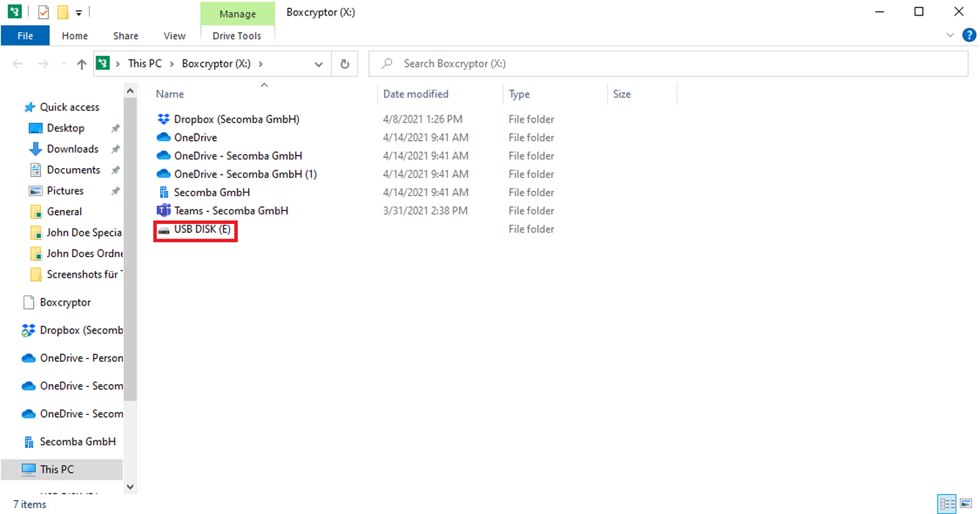Open the Quick Access Toolbar customize dropdown
Screen dimensions: 980x514
[x=79, y=12]
